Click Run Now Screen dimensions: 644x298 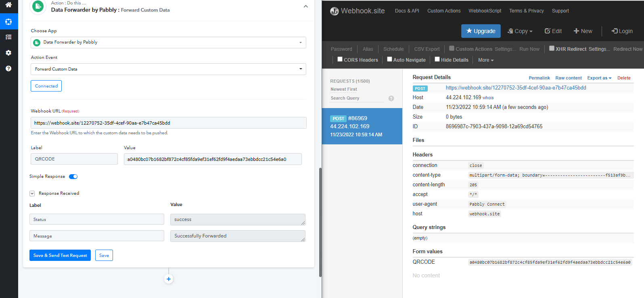point(529,49)
